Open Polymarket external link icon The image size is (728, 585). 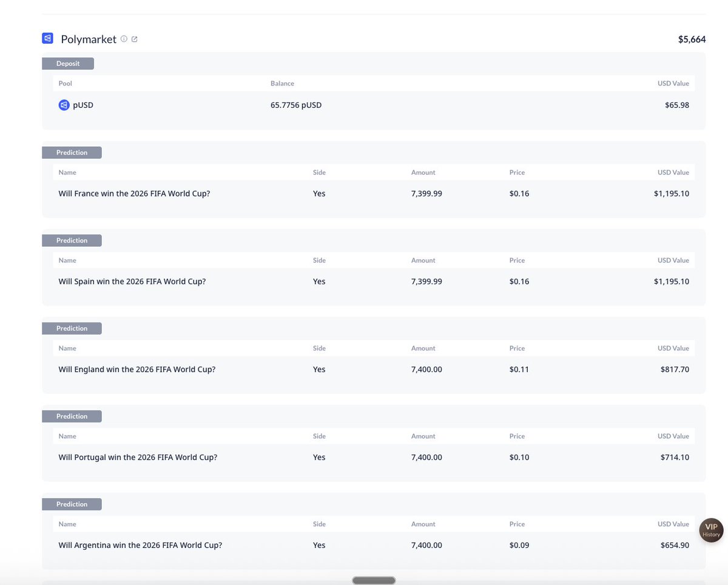tap(135, 39)
